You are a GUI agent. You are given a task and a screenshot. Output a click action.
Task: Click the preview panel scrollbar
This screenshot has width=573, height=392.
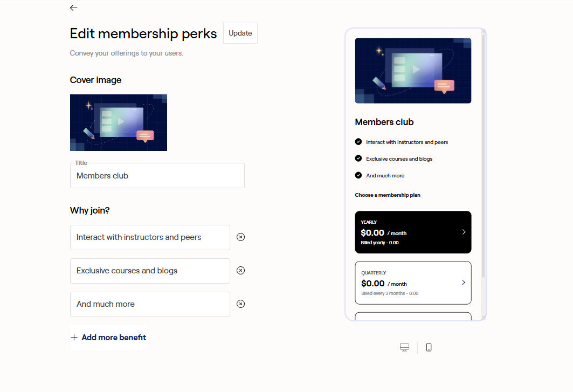pos(484,156)
